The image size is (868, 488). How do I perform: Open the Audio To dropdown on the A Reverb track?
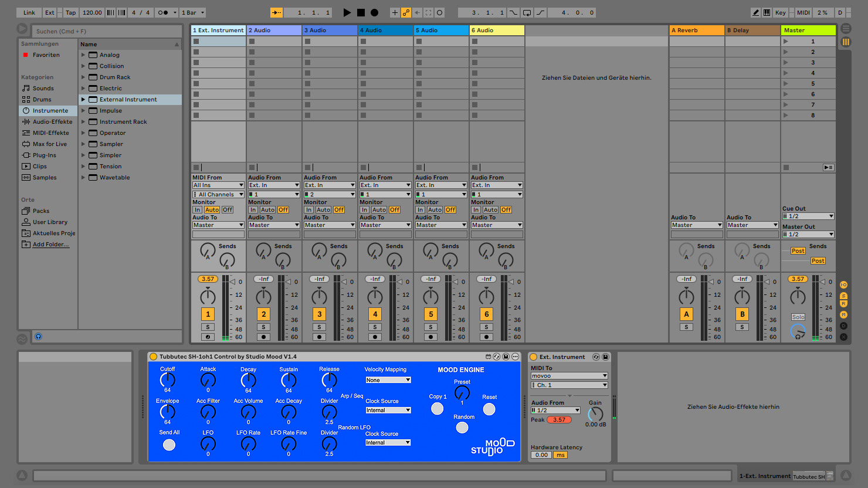pyautogui.click(x=696, y=225)
